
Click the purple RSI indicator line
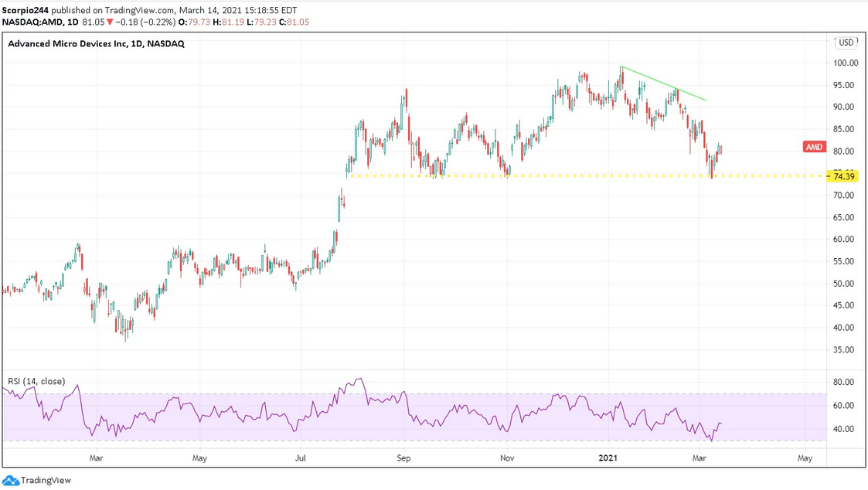click(362, 411)
